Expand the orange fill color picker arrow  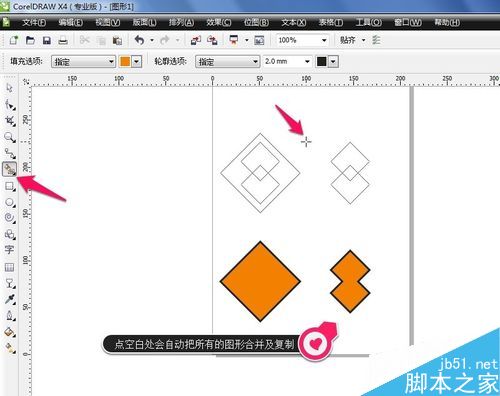click(137, 62)
